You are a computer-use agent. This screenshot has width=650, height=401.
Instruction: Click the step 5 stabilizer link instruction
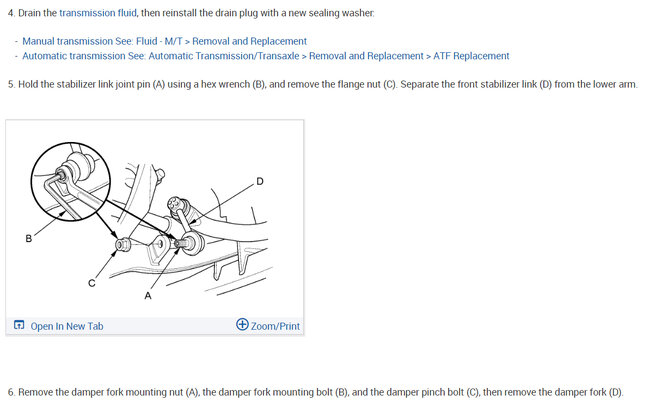point(323,84)
